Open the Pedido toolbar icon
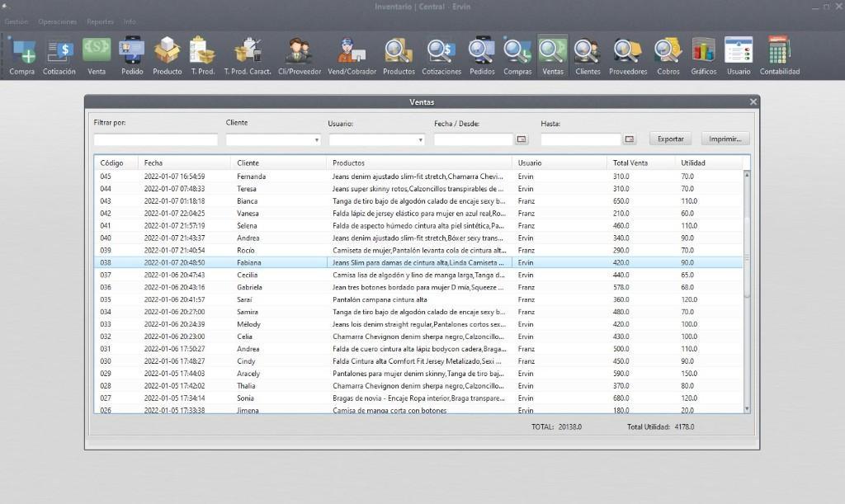845x504 pixels. (x=132, y=56)
